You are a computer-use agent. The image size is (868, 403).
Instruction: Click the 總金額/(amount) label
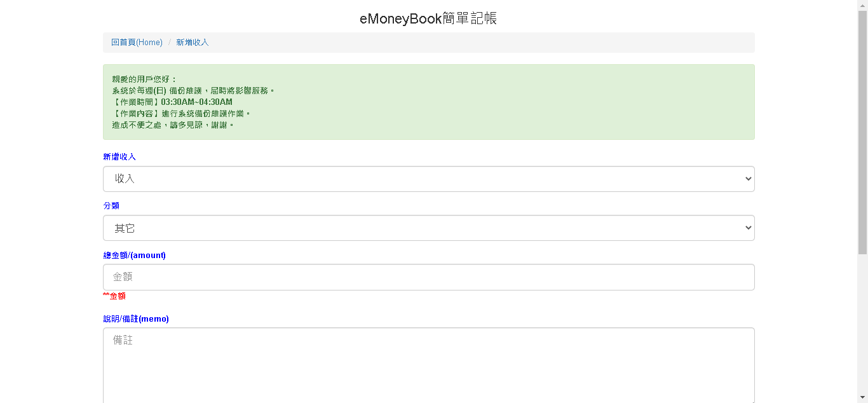tap(134, 255)
